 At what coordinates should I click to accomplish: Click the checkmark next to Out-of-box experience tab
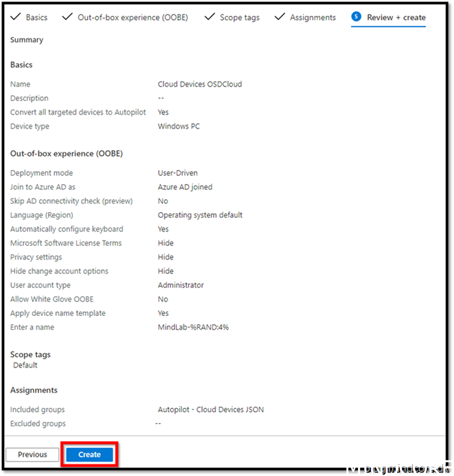tap(67, 16)
